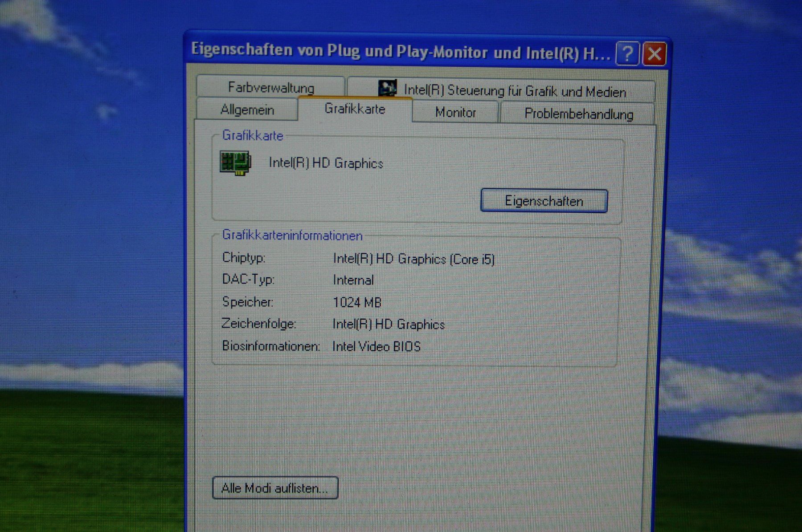Click the value Internal
Viewport: 802px width, 532px height.
353,280
